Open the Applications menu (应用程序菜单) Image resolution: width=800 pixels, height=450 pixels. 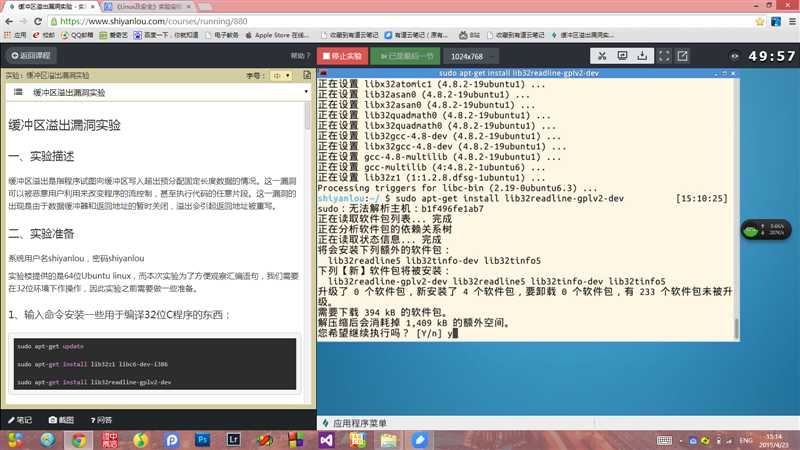coord(355,423)
